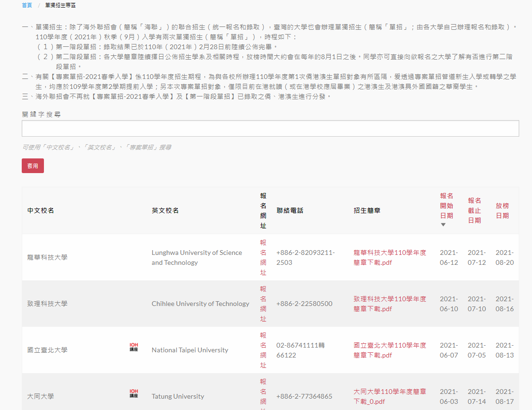The width and height of the screenshot is (532, 410).
Task: Download 大同大學110學年度簡章 PDF file
Action: [389, 396]
